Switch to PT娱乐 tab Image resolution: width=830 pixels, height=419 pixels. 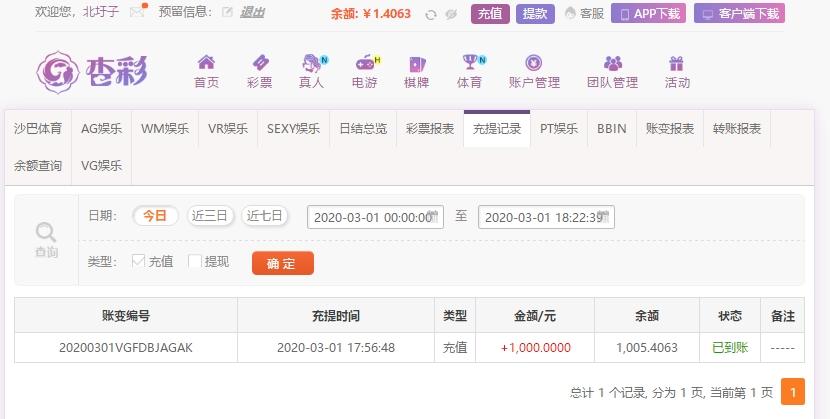[x=559, y=129]
